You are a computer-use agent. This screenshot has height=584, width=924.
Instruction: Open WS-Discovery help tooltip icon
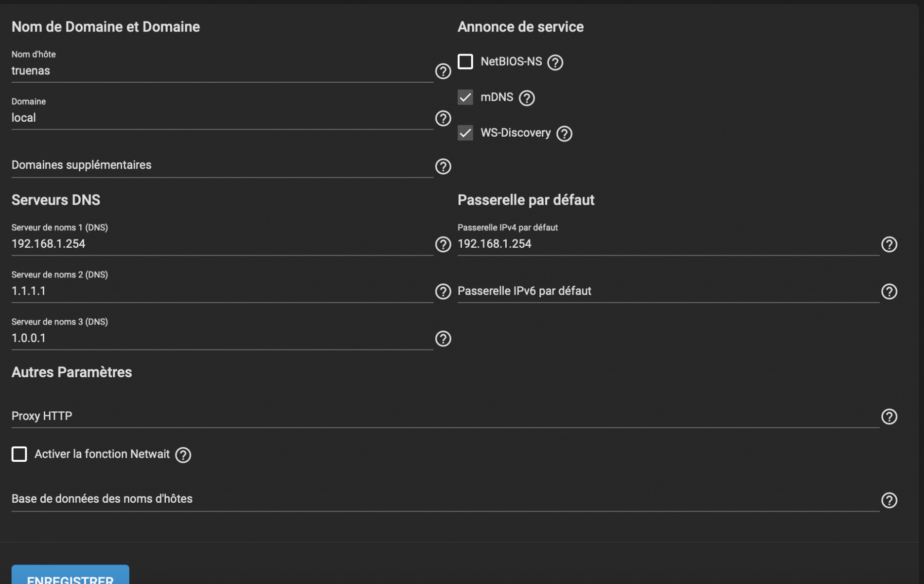pos(564,133)
